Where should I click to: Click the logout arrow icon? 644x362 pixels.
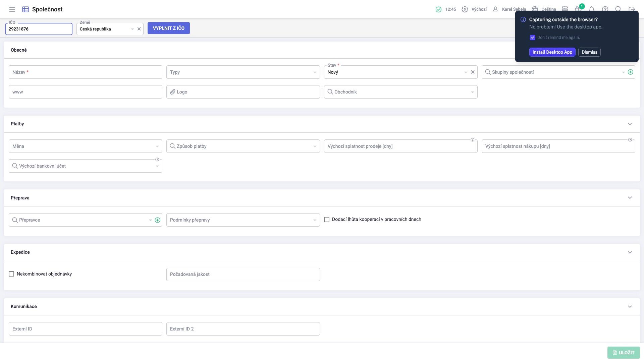point(632,9)
